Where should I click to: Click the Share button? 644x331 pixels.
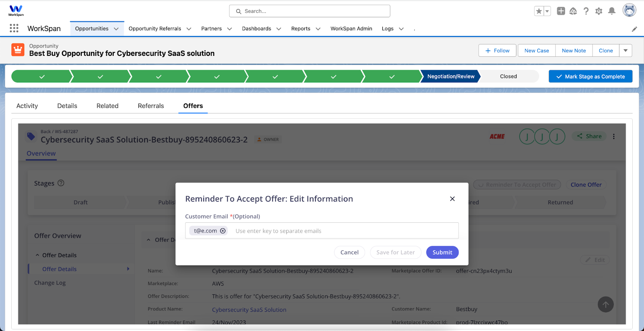tap(589, 136)
